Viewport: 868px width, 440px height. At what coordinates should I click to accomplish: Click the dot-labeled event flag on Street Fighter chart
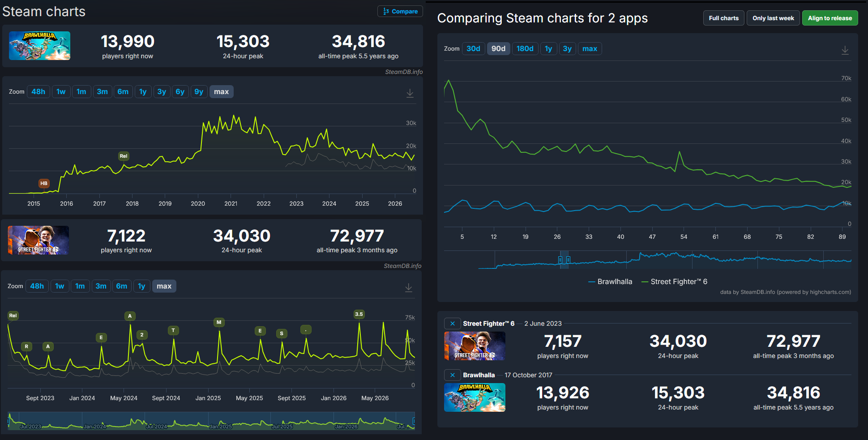point(306,330)
